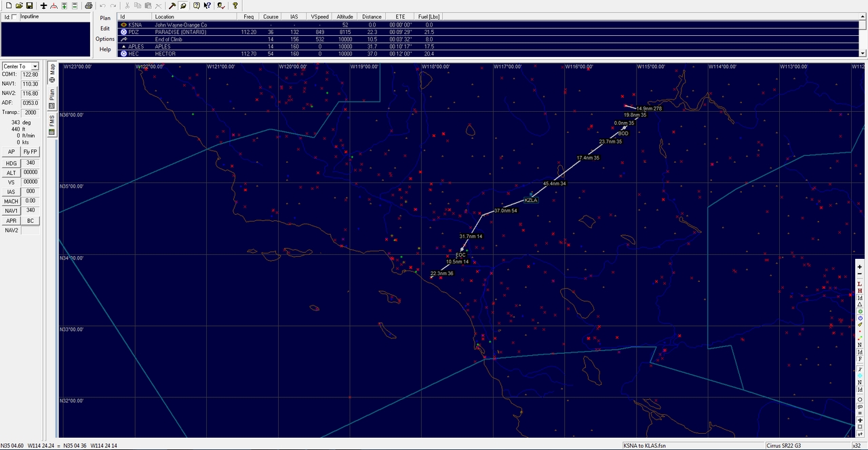Toggle the green circle VOR map icon
The width and height of the screenshot is (868, 450).
pos(860,311)
